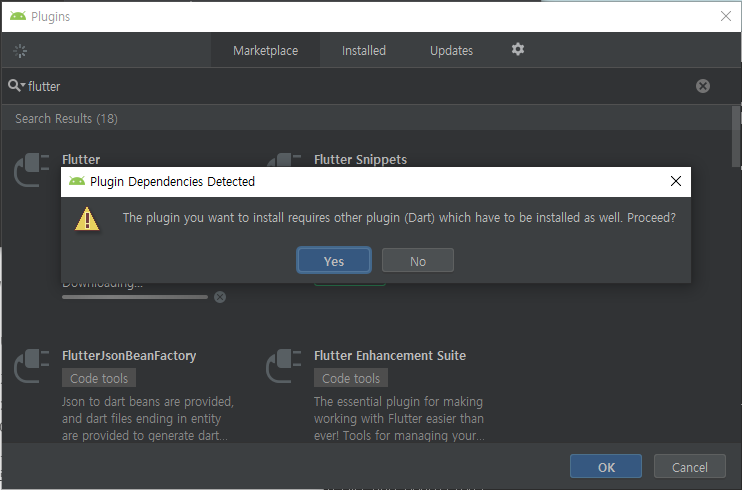
Task: Click the Android icon in dialog title
Action: pos(77,181)
